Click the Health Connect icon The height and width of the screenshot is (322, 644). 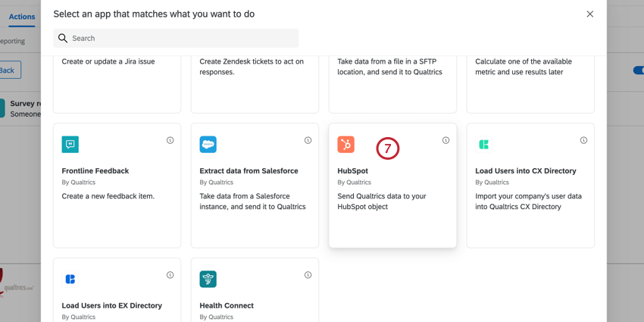[x=208, y=279]
